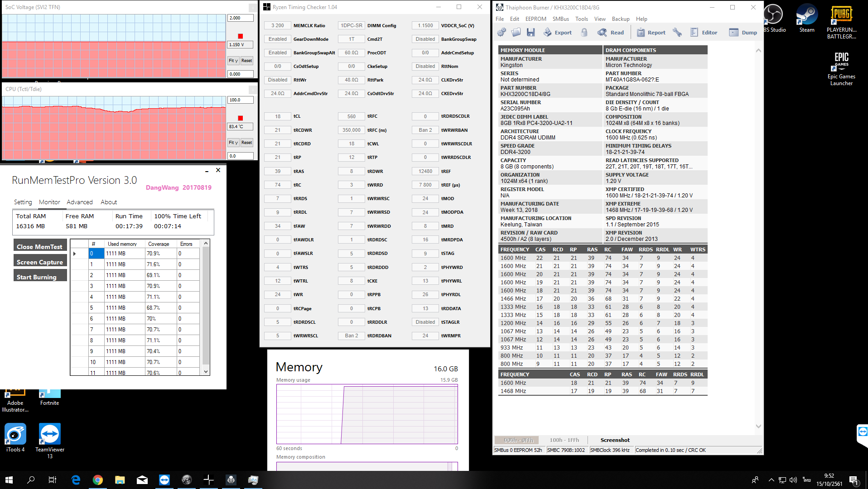This screenshot has width=868, height=489.
Task: Click the red color swatch on SoC Voltage graph
Action: pyautogui.click(x=241, y=36)
